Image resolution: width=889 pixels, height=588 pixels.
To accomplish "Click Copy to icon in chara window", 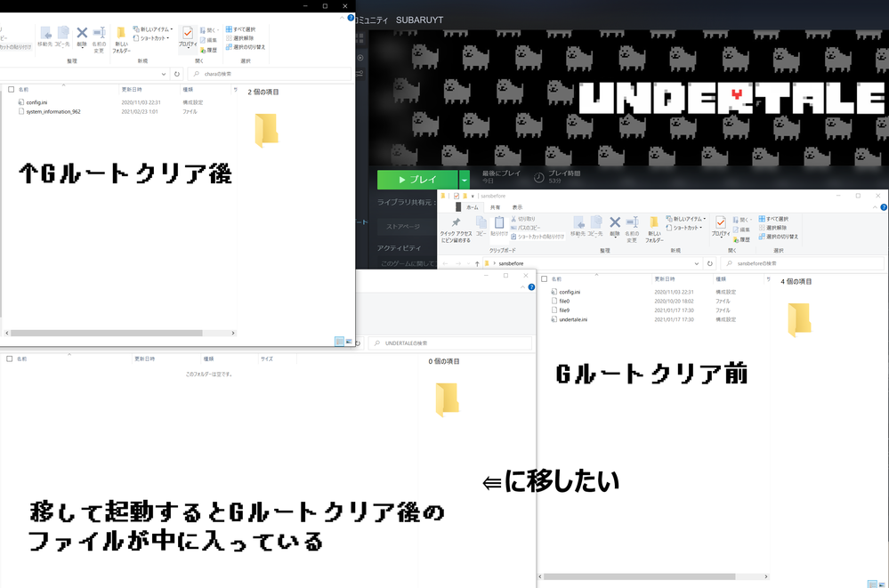I will pyautogui.click(x=62, y=36).
